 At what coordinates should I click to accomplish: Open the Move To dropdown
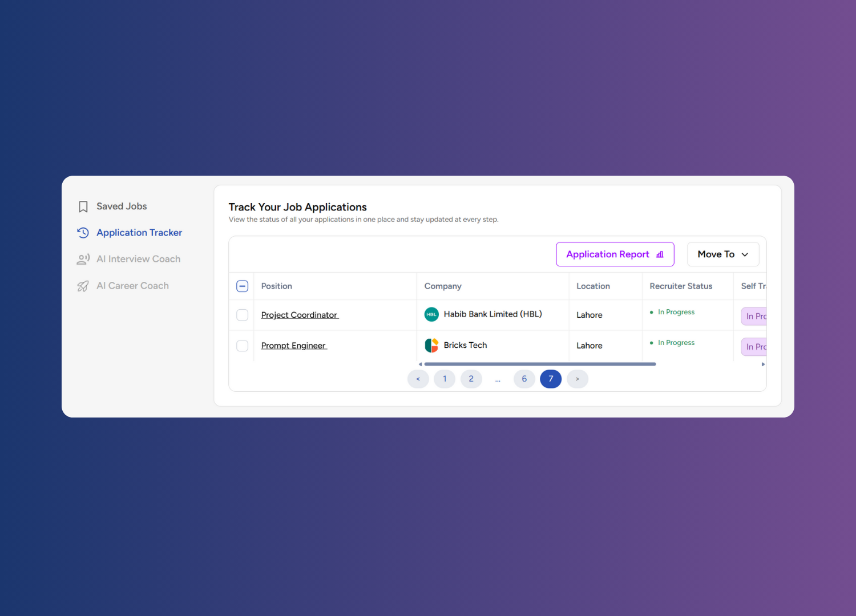click(x=722, y=254)
